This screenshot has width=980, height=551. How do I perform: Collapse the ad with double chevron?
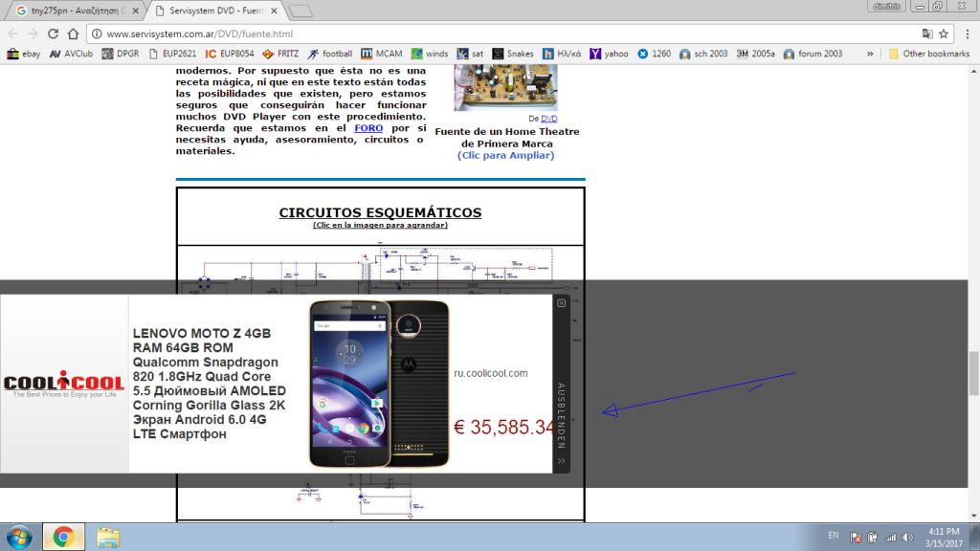pos(561,461)
